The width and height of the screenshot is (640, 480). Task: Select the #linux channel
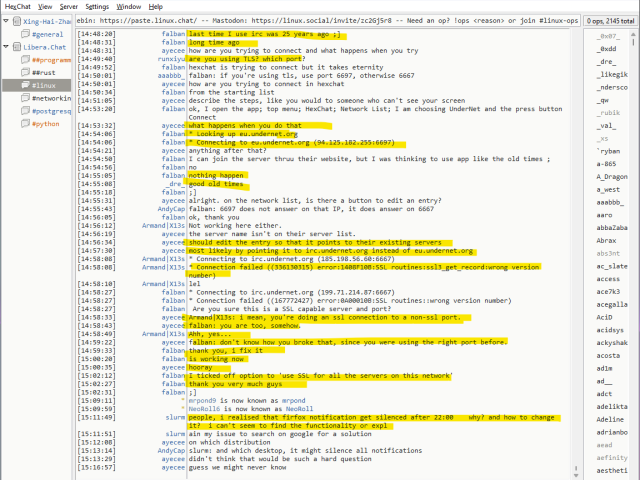[43, 85]
